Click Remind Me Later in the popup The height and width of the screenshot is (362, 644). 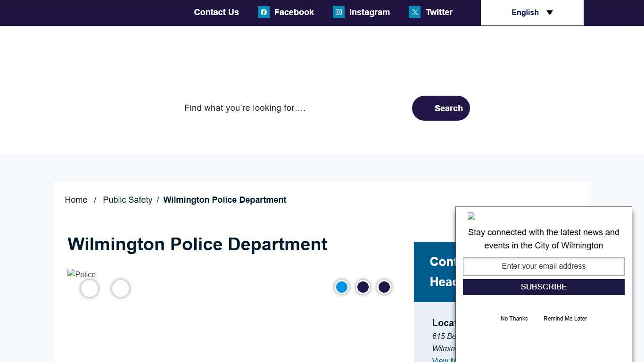[x=565, y=318]
